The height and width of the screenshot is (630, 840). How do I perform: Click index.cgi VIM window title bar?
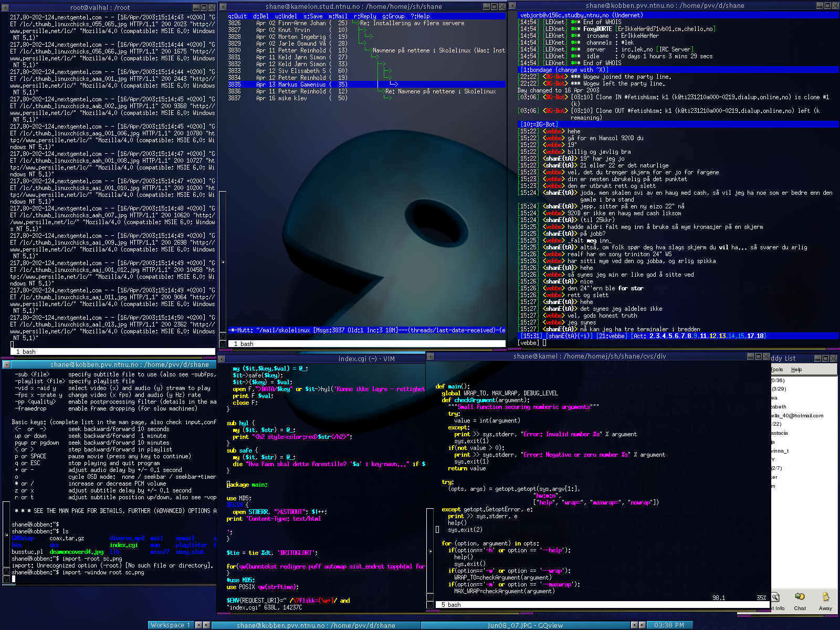click(x=366, y=359)
